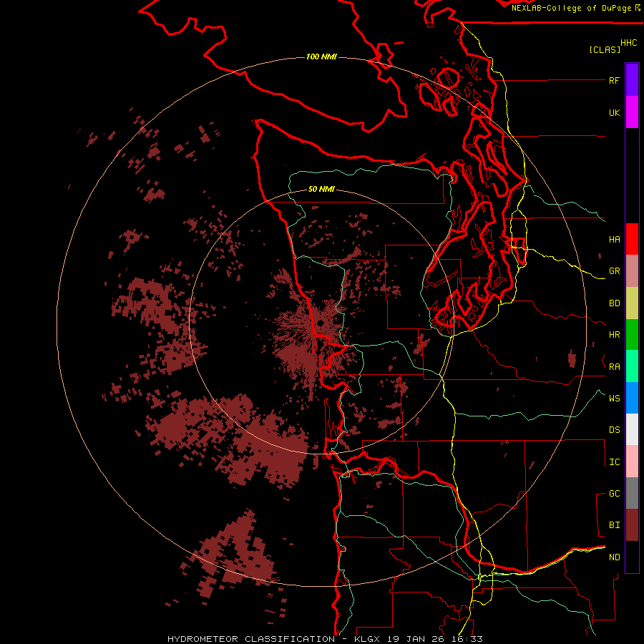
Task: Select the GC gray legend swatch
Action: pyautogui.click(x=632, y=493)
